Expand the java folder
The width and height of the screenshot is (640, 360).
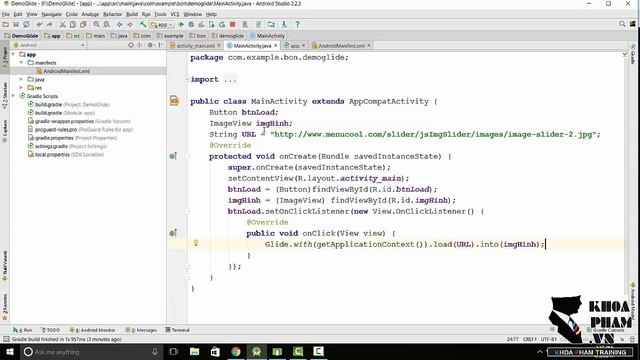[22, 80]
